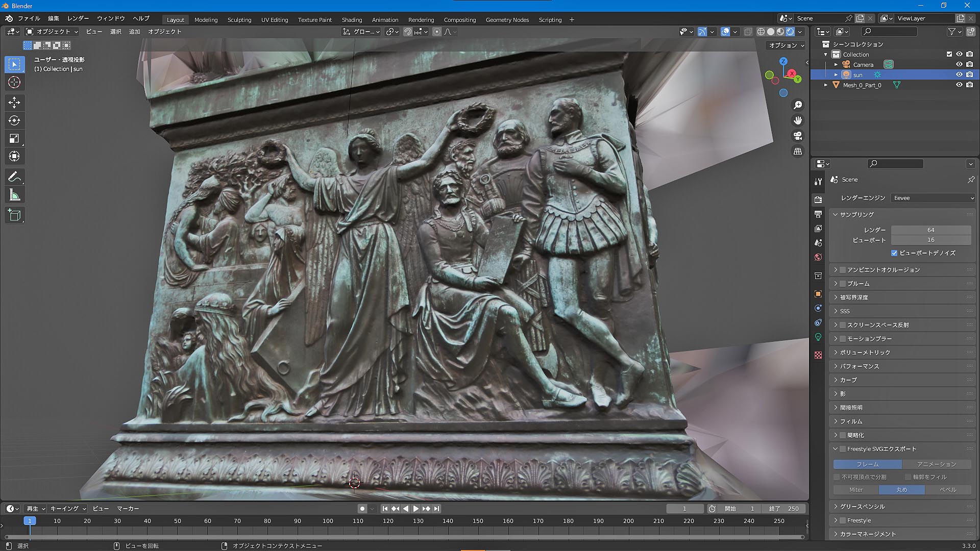Select the Move tool
Image resolution: width=980 pixels, height=551 pixels.
pos(14,103)
